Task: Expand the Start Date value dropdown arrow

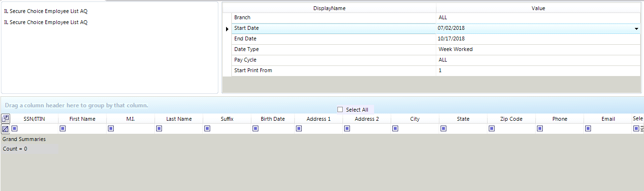Action: [636, 29]
